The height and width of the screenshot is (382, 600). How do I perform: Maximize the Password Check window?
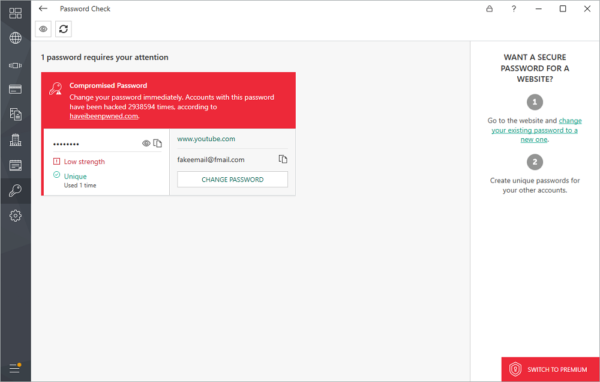tap(562, 8)
